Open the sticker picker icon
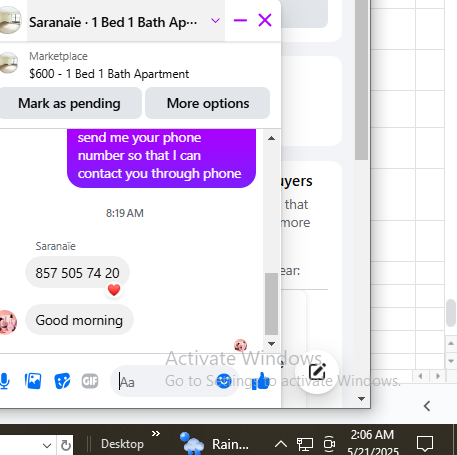The width and height of the screenshot is (457, 455). point(62,381)
